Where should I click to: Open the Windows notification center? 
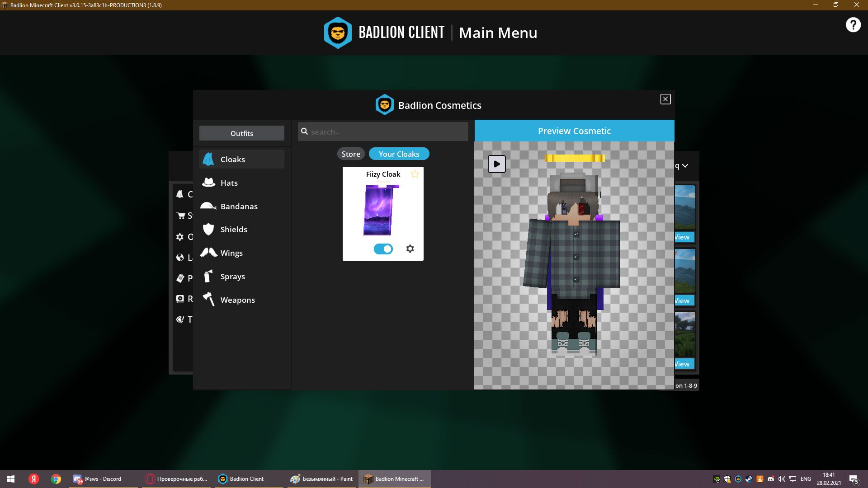point(854,479)
